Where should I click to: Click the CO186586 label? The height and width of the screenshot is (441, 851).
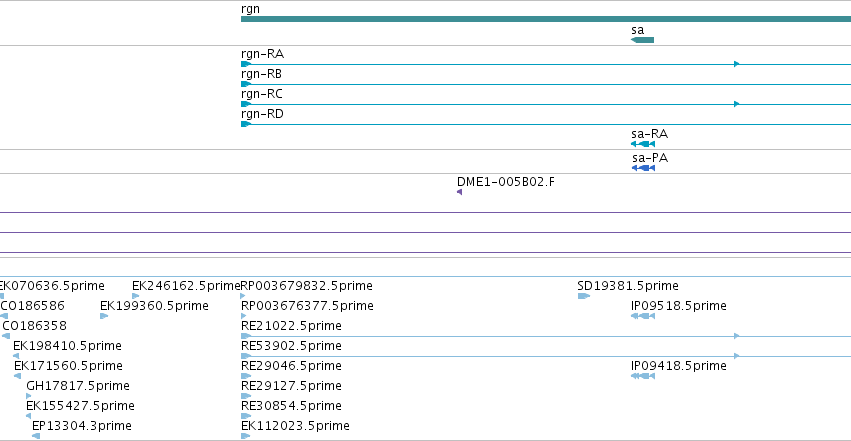(x=33, y=306)
